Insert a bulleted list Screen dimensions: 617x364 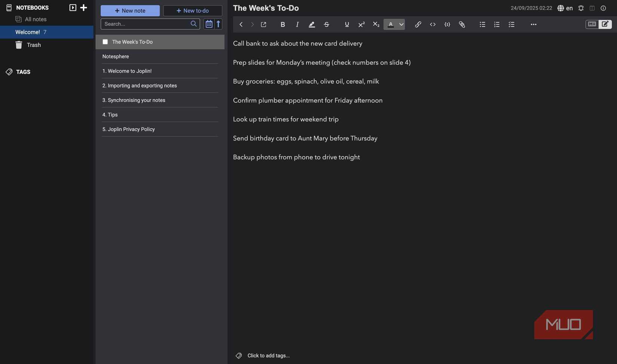click(x=482, y=24)
